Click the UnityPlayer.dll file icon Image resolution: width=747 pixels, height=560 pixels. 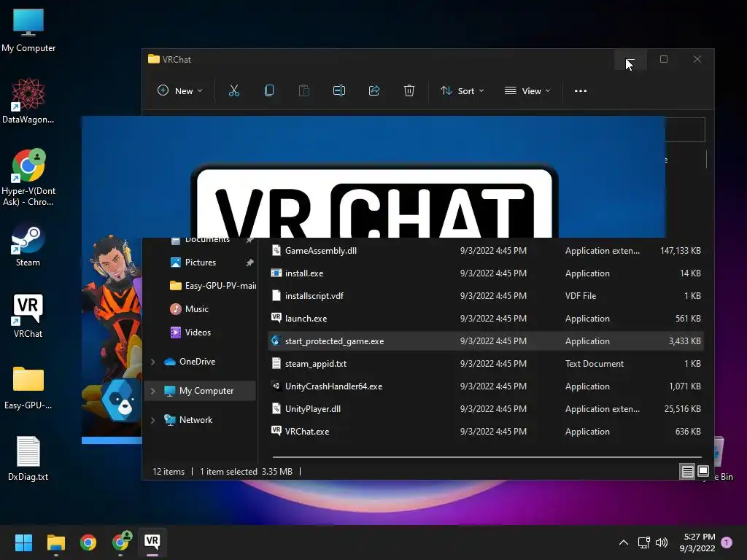click(276, 408)
